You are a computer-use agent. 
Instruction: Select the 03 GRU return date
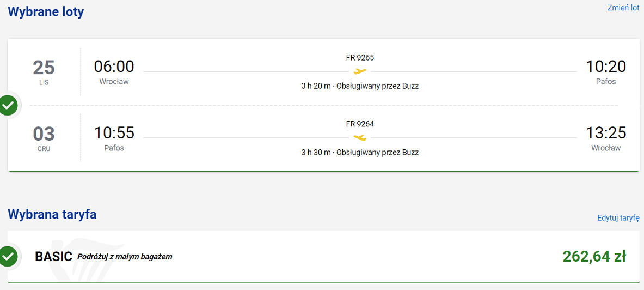point(44,138)
